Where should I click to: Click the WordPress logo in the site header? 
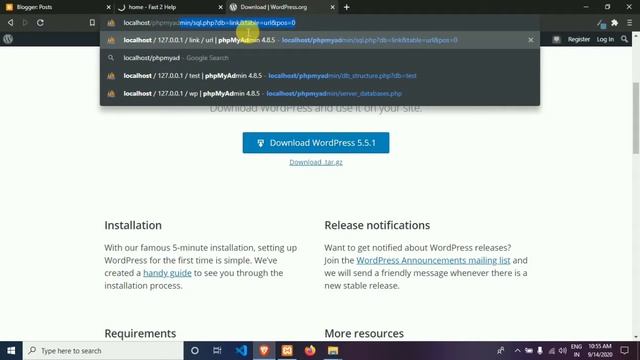(8, 39)
